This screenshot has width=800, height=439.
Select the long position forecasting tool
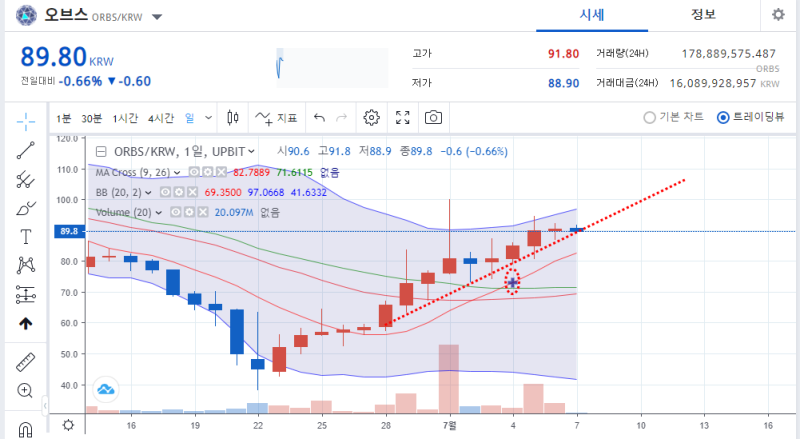26,295
